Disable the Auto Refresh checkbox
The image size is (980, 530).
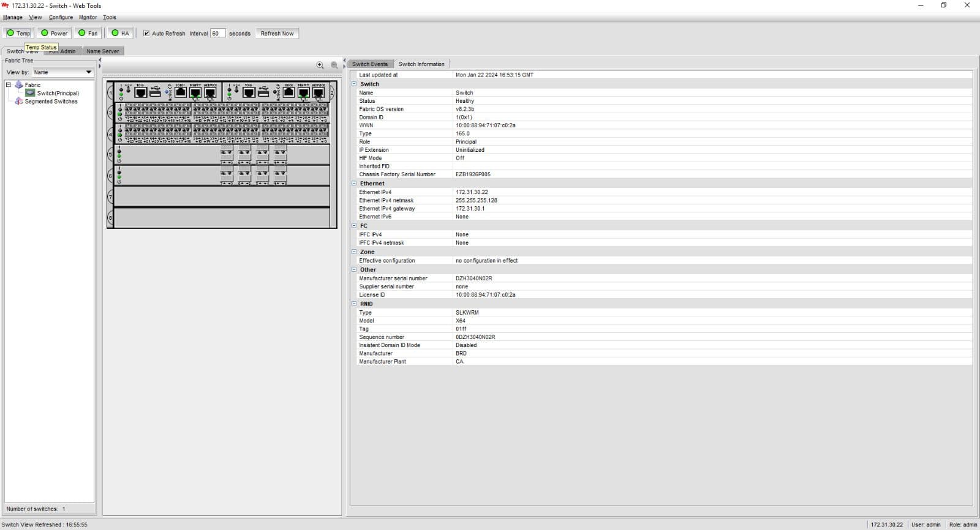[x=146, y=33]
